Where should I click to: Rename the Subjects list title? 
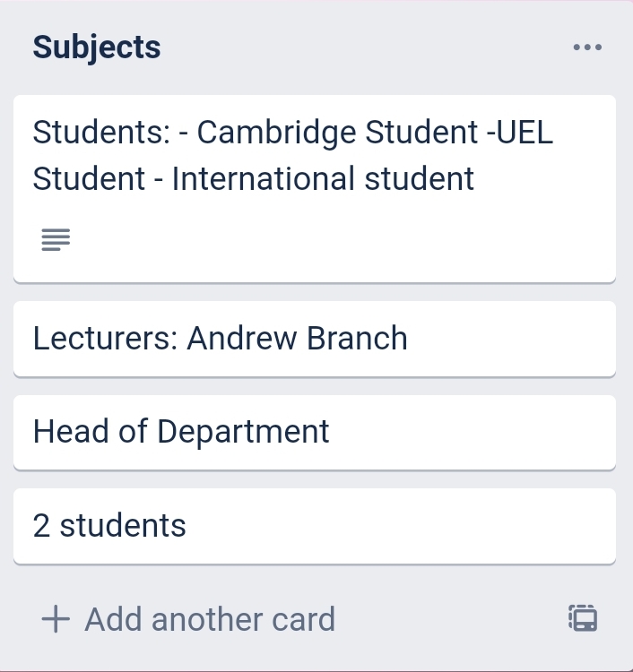coord(97,47)
